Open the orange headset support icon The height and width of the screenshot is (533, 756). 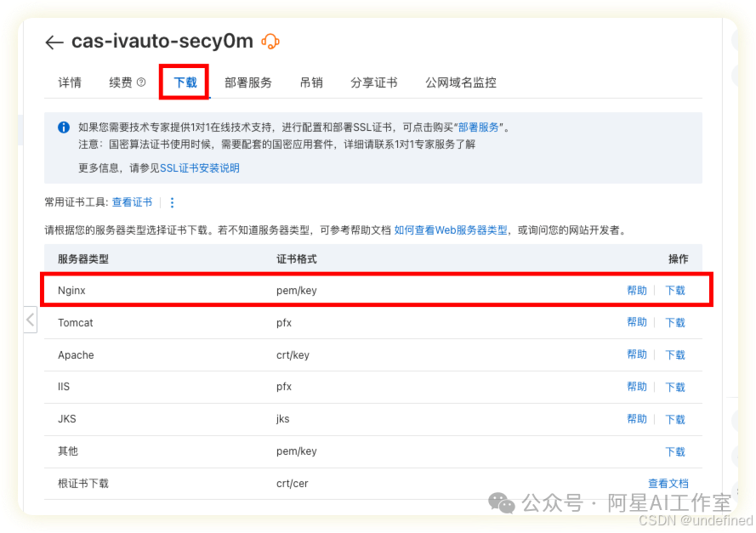(270, 42)
